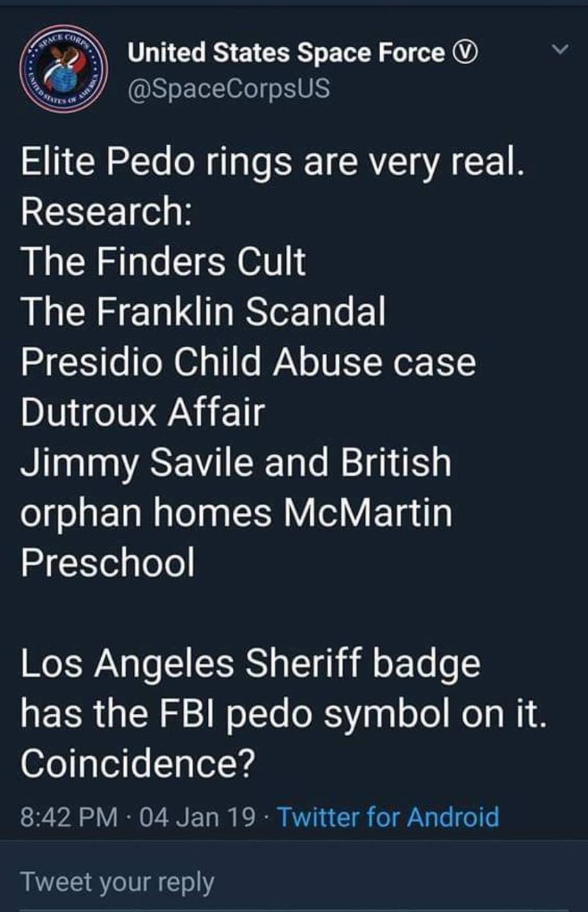The image size is (588, 912).
Task: Click the 8:42 PM timestamp
Action: click(69, 816)
